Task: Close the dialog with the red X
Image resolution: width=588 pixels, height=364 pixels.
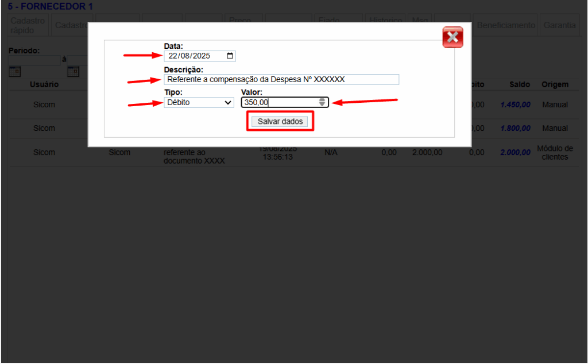Action: pyautogui.click(x=452, y=37)
